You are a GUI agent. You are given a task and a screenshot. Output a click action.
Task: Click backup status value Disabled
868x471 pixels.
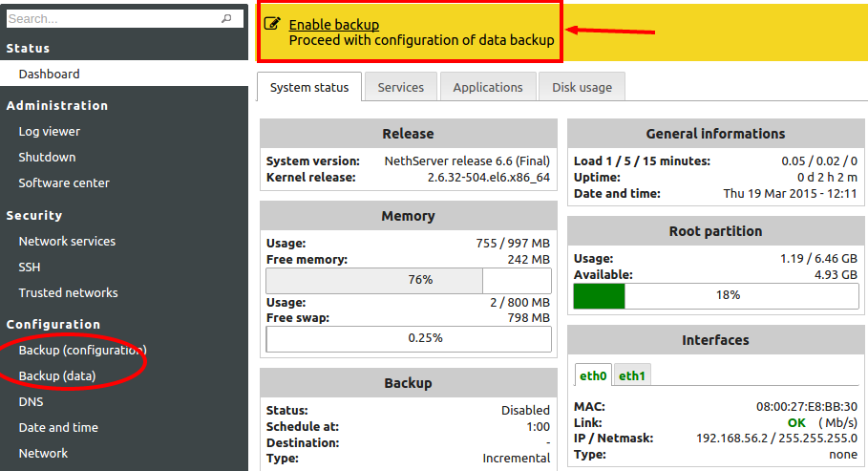pos(525,410)
